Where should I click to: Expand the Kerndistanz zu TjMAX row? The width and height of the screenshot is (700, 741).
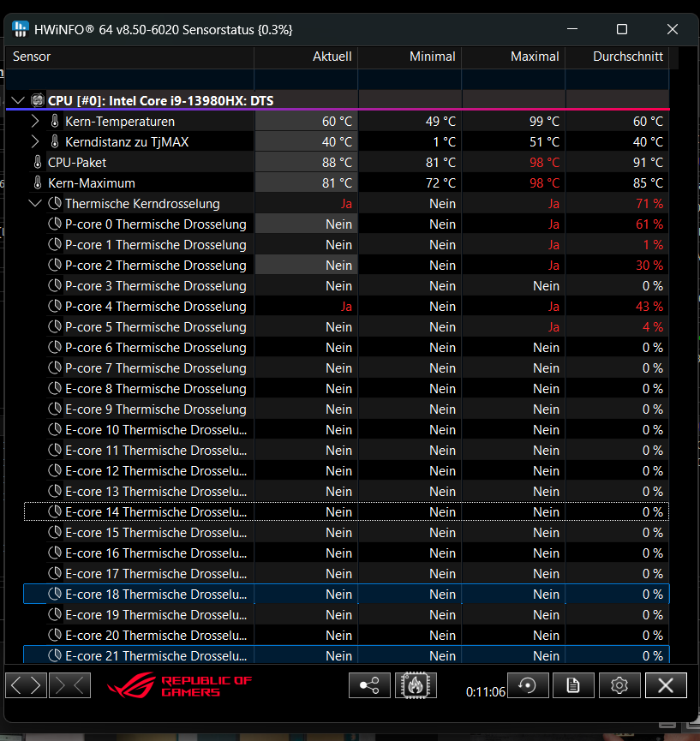click(x=35, y=141)
